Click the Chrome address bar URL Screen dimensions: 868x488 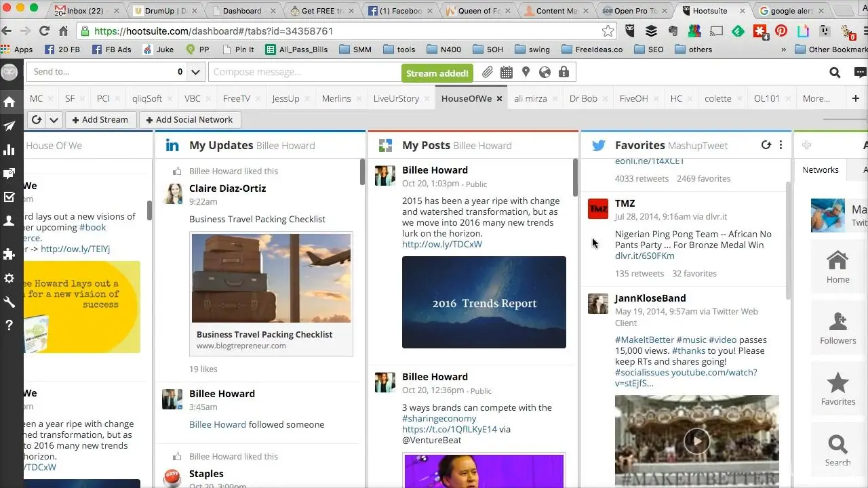(213, 31)
